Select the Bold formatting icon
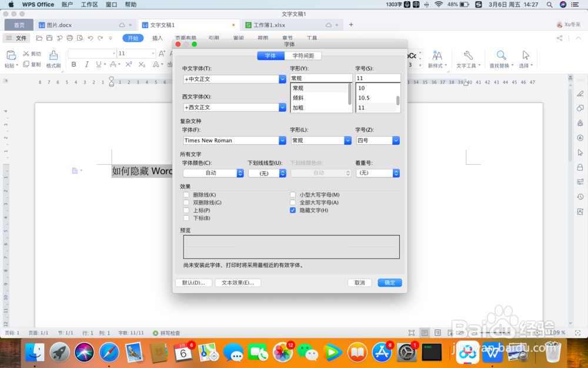 (73, 65)
